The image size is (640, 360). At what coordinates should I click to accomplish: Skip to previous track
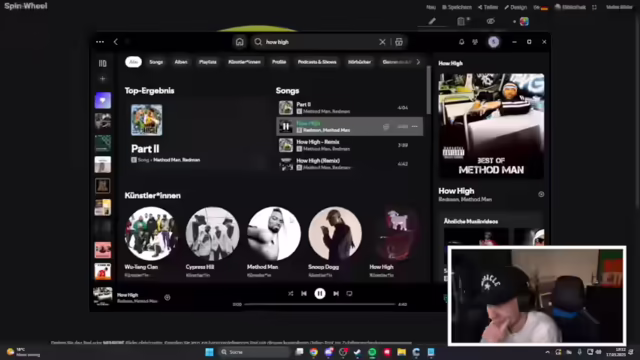[x=304, y=293]
